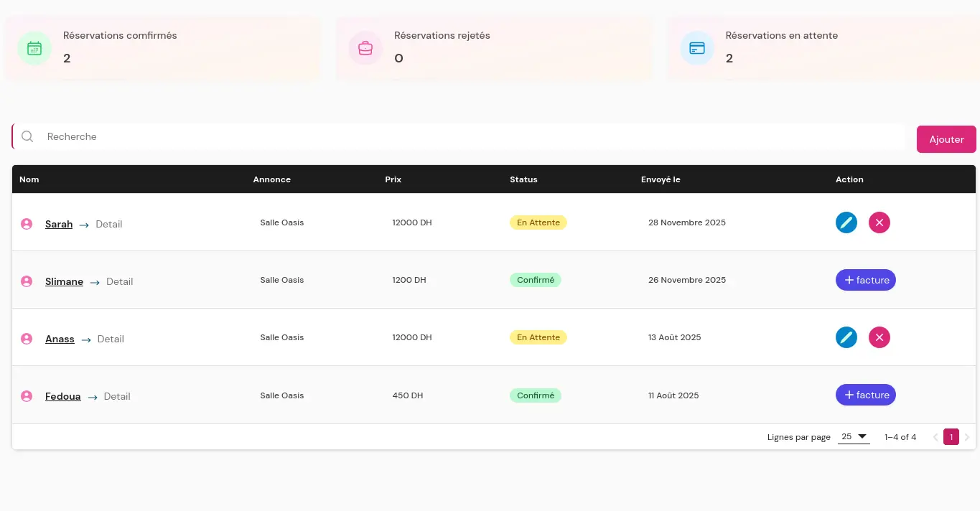Create facture for Fedoua
The height and width of the screenshot is (511, 980).
(x=866, y=395)
